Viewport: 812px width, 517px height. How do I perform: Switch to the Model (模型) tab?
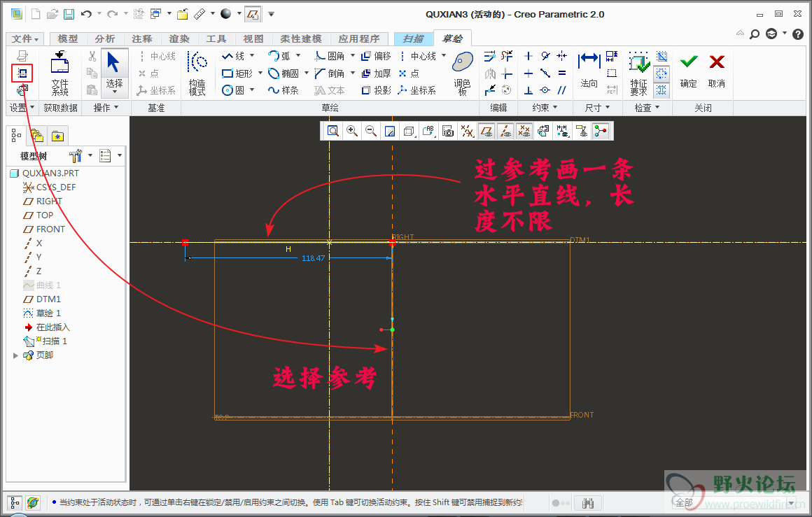coord(68,38)
